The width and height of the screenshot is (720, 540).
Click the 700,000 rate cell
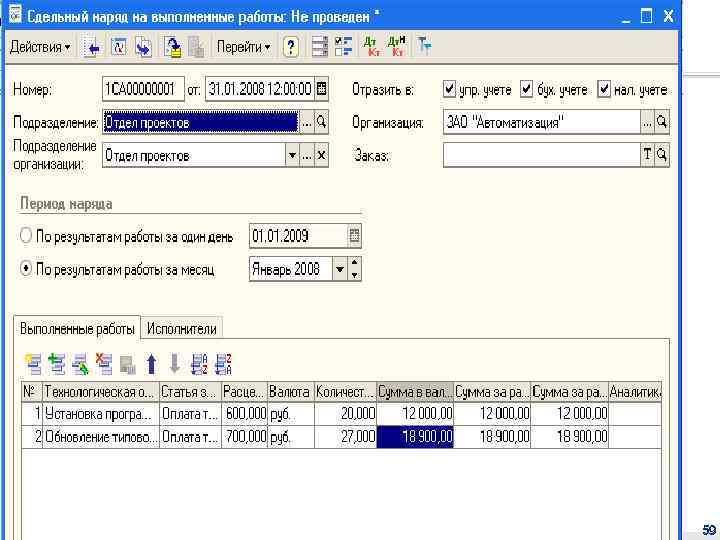244,437
